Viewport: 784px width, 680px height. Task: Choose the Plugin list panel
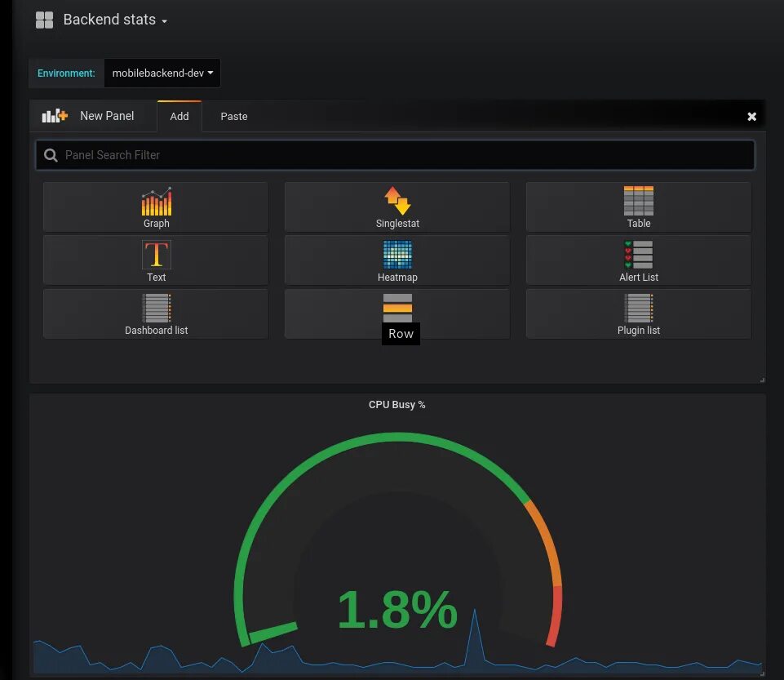(639, 314)
